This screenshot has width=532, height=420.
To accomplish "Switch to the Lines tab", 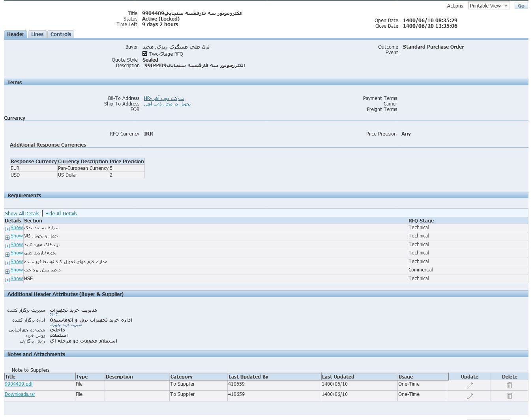I will click(37, 34).
